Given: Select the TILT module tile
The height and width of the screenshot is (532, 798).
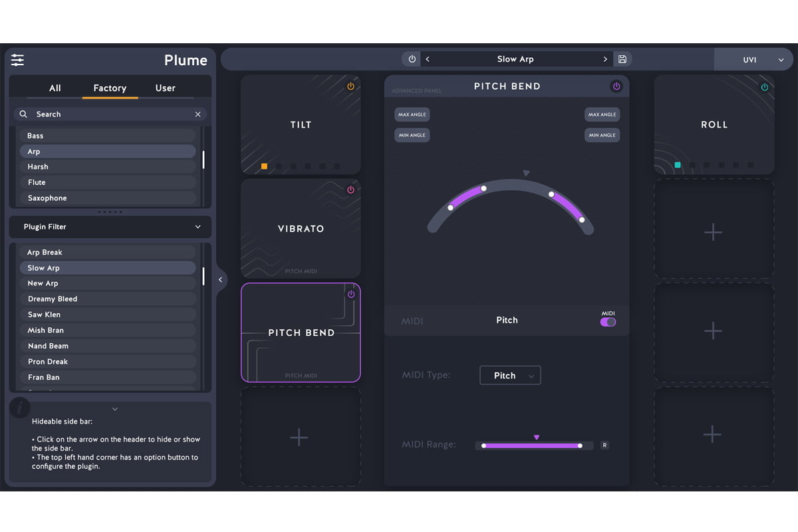Looking at the screenshot, I should pos(301,124).
